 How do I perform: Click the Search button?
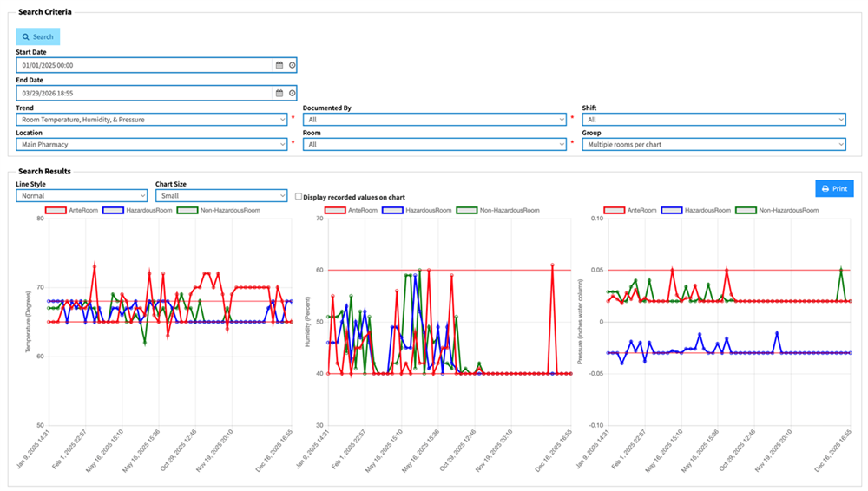(x=38, y=36)
